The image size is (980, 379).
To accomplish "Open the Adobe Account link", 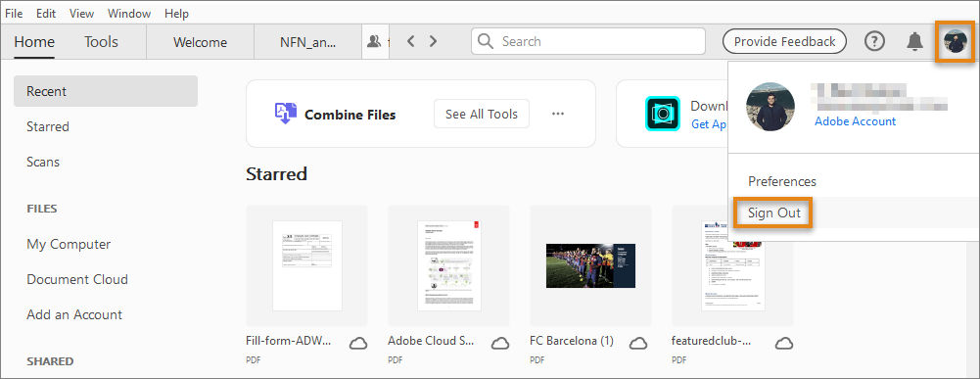I will pyautogui.click(x=855, y=121).
